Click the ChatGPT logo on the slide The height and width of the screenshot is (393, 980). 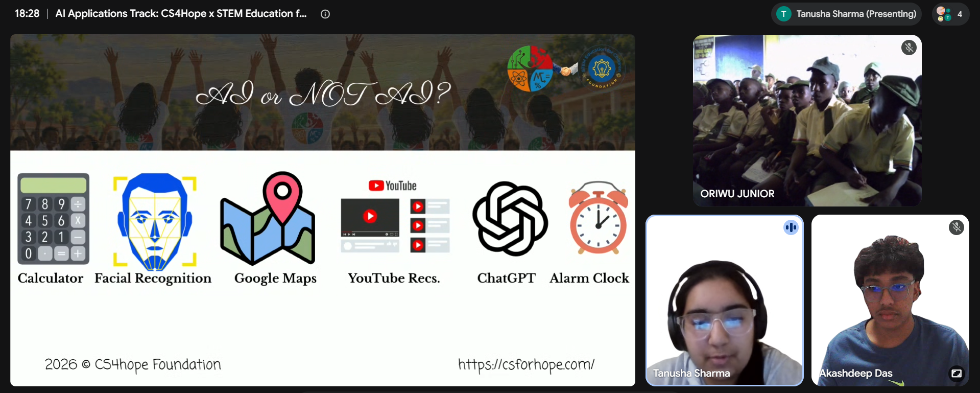[x=510, y=219]
